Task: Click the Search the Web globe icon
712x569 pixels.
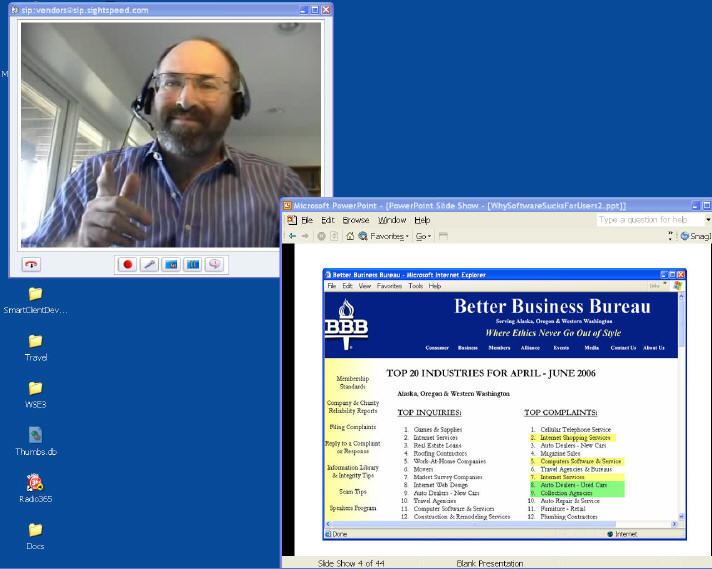Action: click(363, 236)
